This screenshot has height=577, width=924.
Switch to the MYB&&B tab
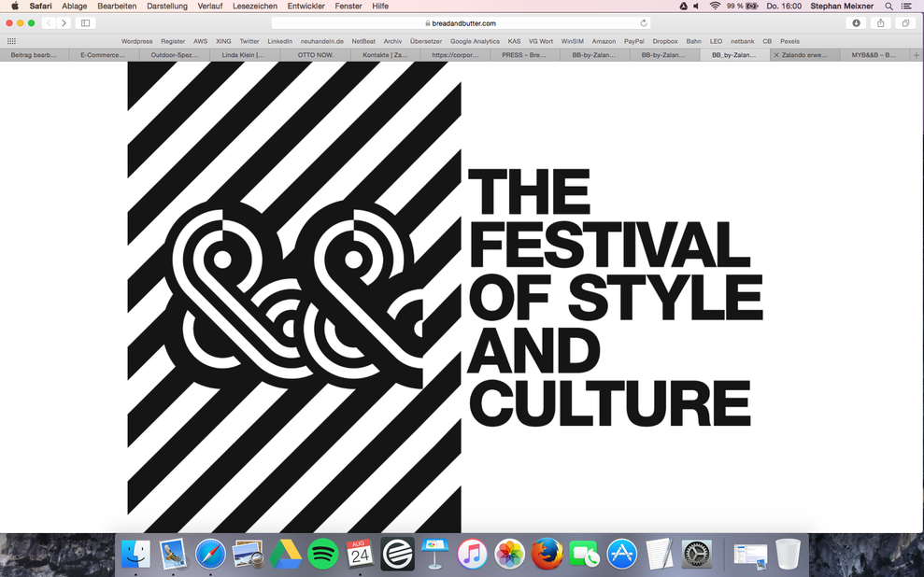coord(874,55)
